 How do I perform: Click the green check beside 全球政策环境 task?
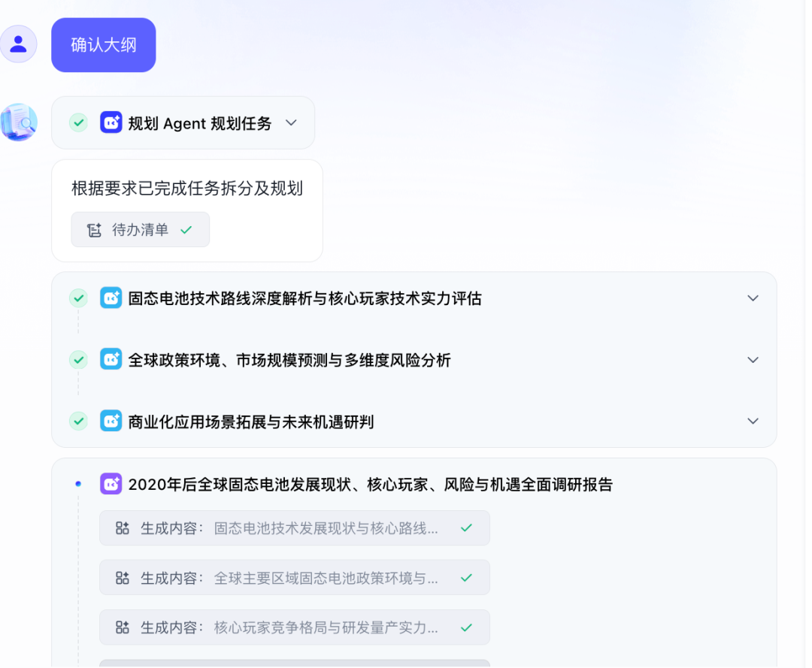tap(78, 360)
